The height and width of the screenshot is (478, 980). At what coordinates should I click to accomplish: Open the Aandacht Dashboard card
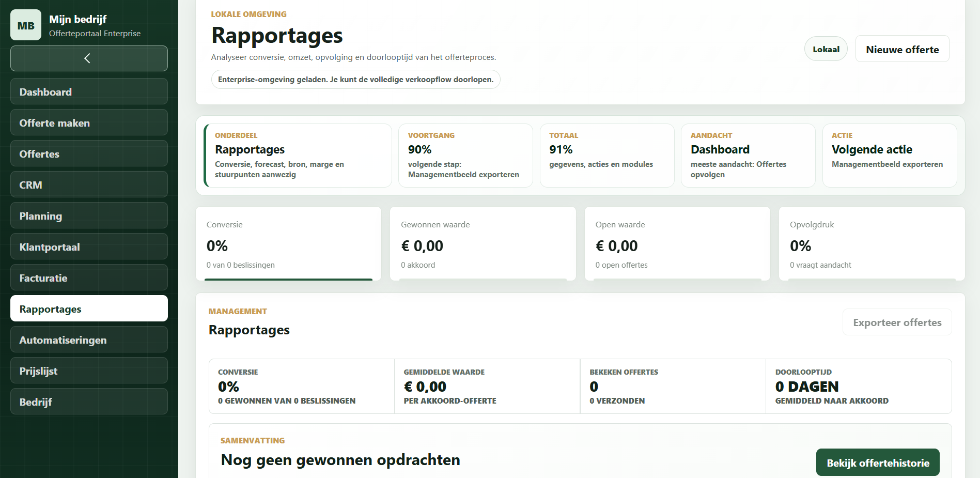(748, 156)
